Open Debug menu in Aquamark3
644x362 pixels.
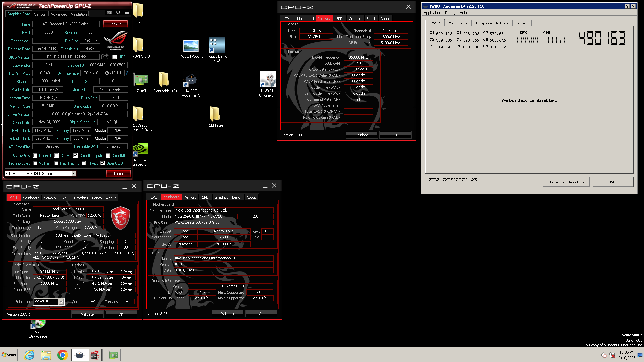450,13
